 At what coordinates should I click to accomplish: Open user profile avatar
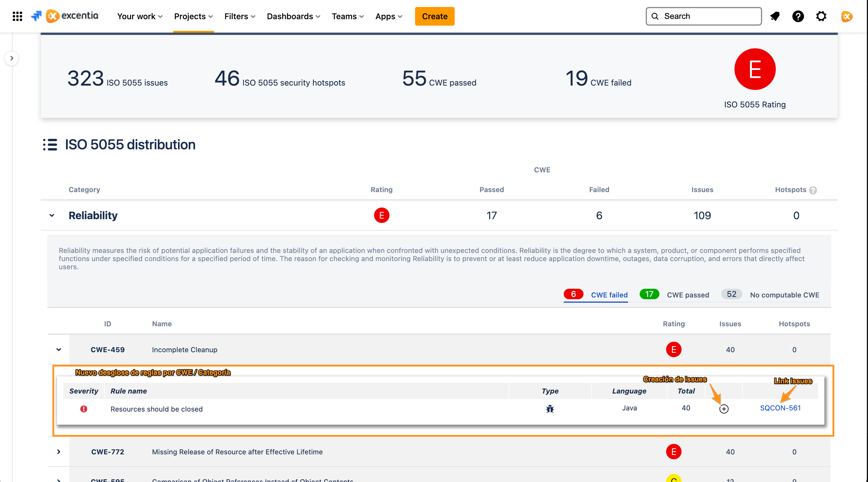click(846, 16)
